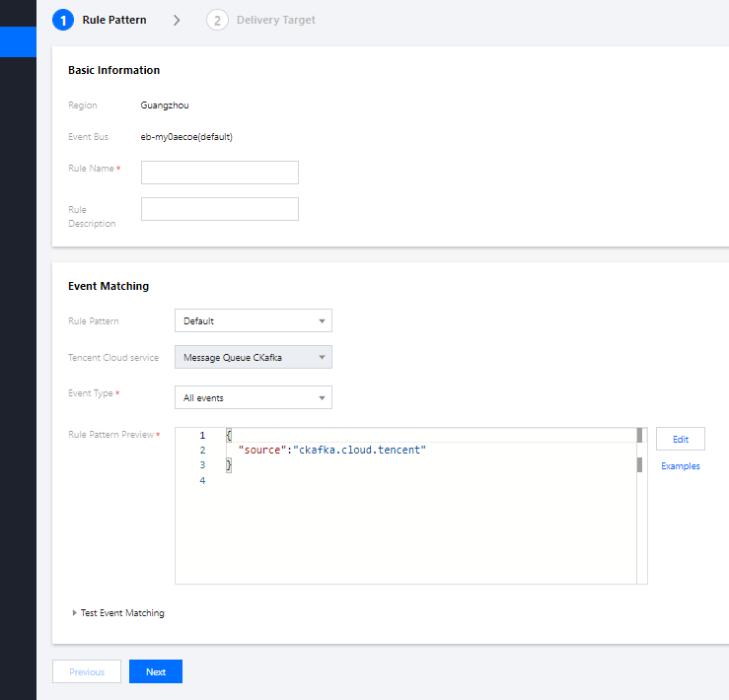Image resolution: width=729 pixels, height=700 pixels.
Task: Open the Event Type dropdown showing All events
Action: (253, 397)
